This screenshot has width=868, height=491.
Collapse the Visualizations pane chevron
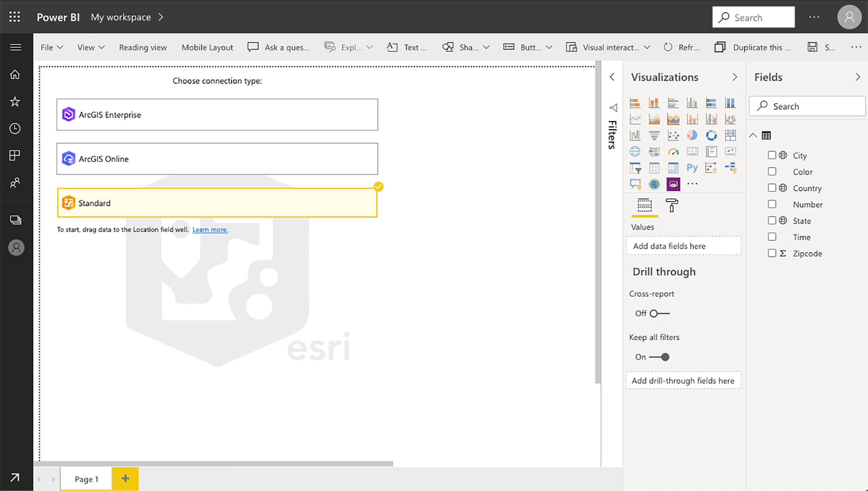[x=735, y=77]
